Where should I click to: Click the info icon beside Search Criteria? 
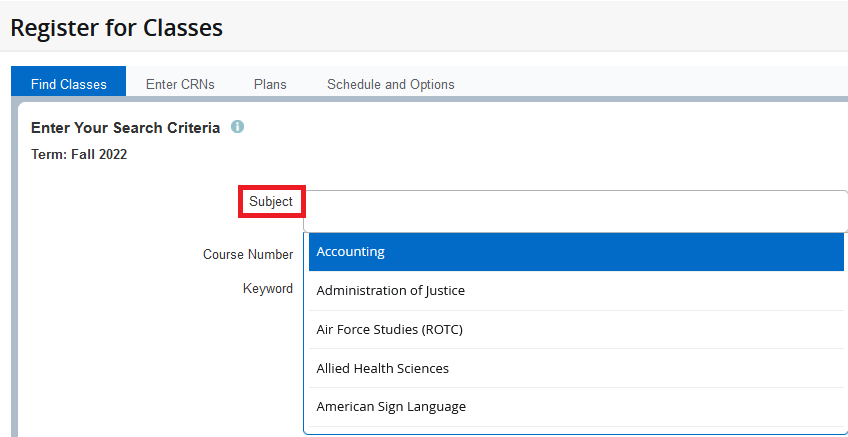pos(237,127)
